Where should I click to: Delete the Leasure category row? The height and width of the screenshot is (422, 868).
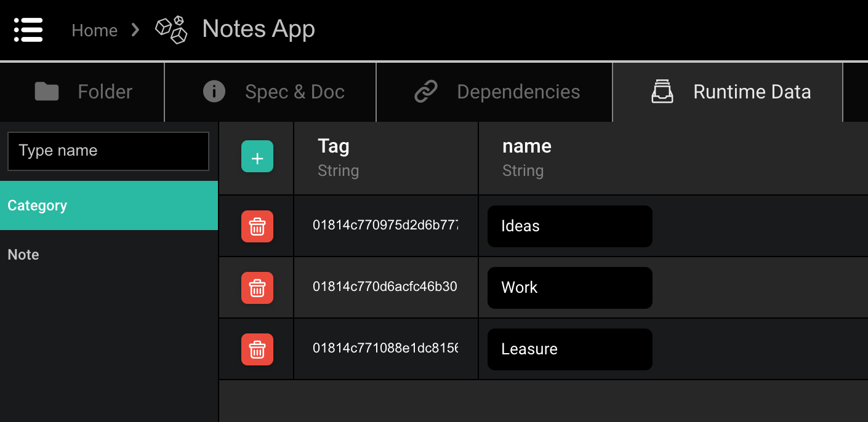(x=257, y=349)
